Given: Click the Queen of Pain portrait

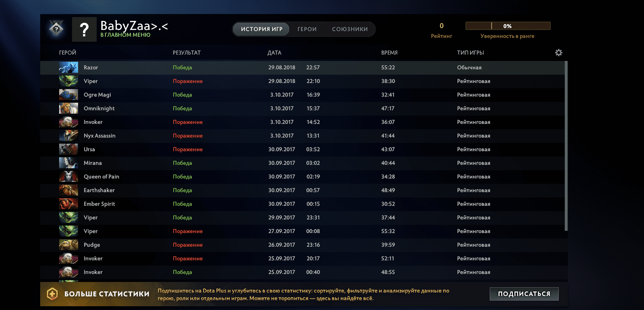Looking at the screenshot, I should [x=68, y=177].
